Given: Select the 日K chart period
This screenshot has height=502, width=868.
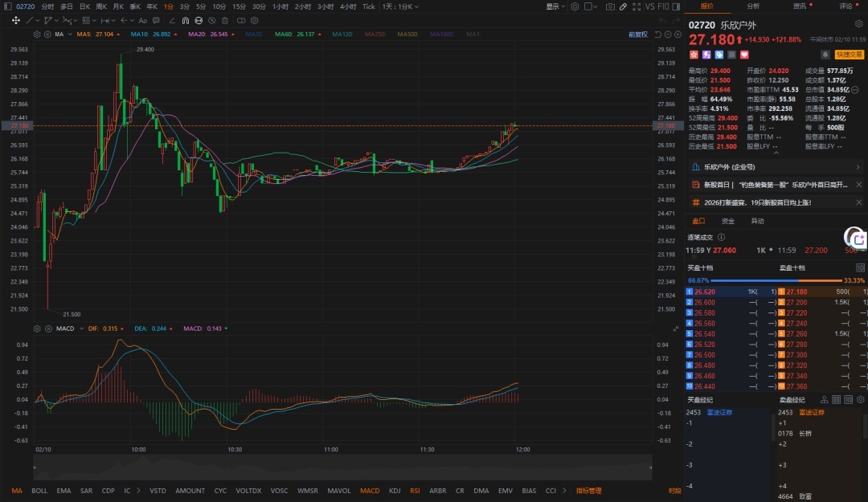Looking at the screenshot, I should tap(84, 6).
